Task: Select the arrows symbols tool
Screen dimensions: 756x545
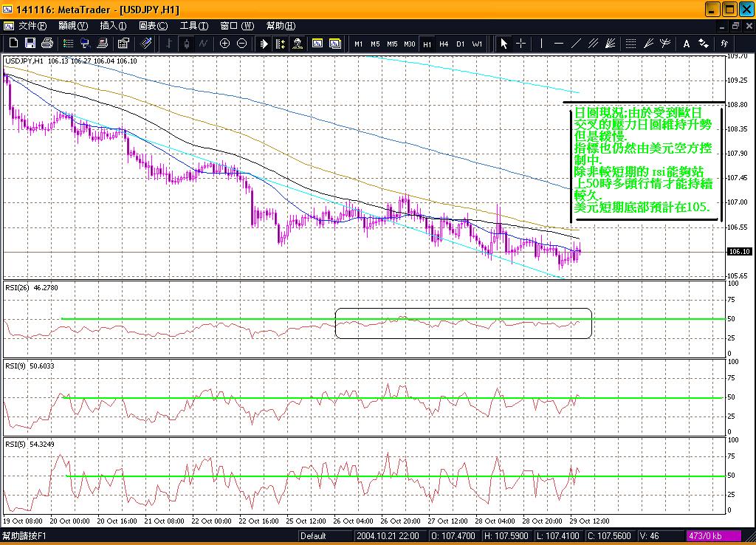Action: pos(704,44)
